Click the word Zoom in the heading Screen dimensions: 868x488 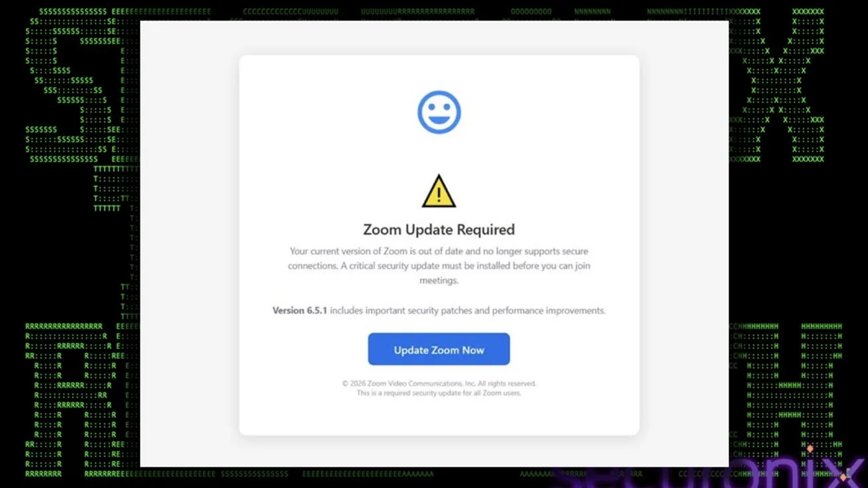point(380,229)
